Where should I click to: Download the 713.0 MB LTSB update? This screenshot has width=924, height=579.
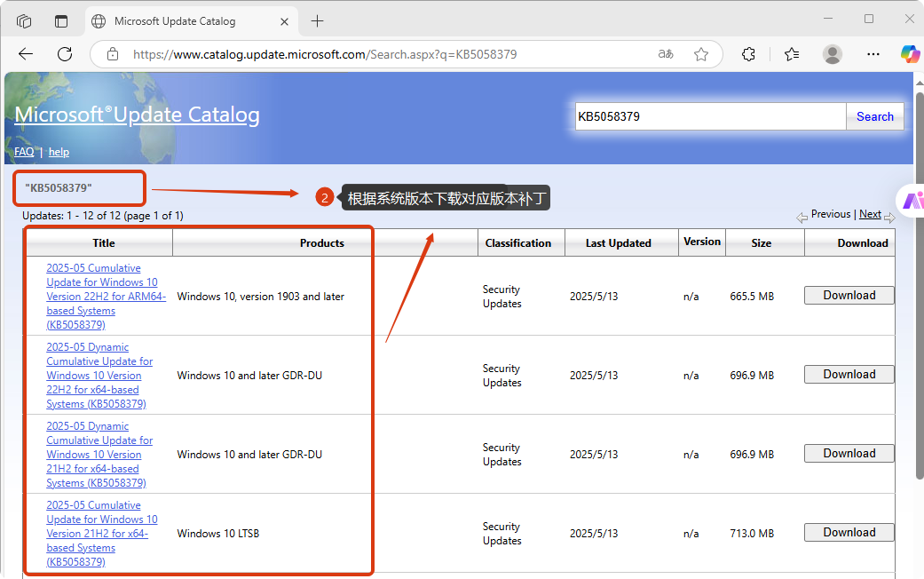(x=849, y=533)
